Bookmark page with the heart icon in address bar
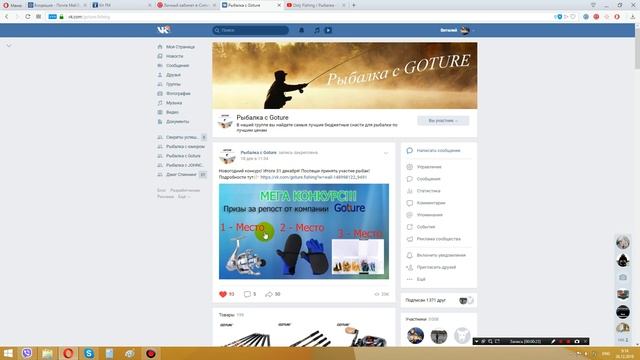This screenshot has height=360, width=640. click(573, 17)
